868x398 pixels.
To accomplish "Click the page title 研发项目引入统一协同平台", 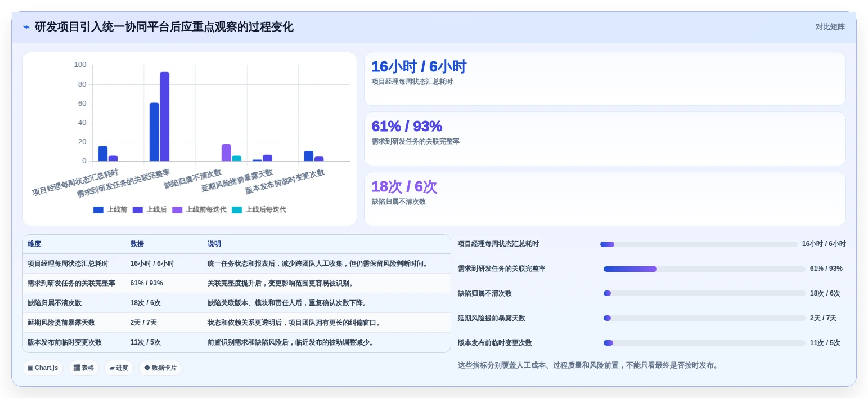I will (164, 27).
